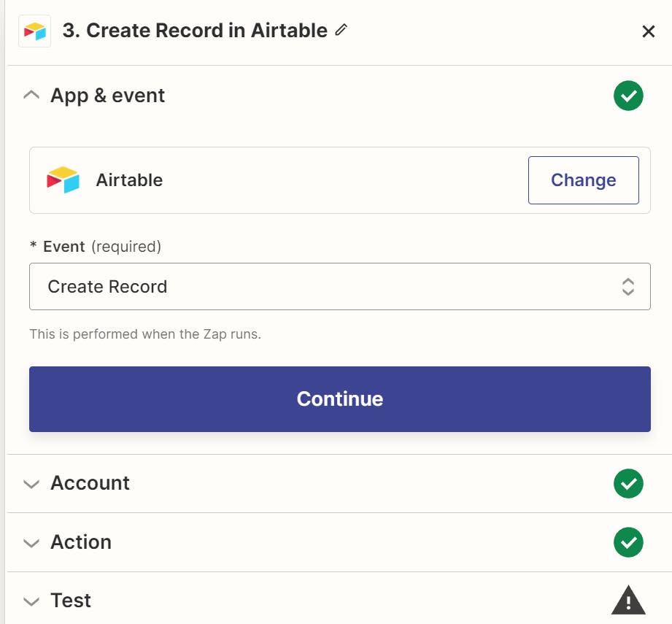The image size is (672, 624).
Task: Click the green checkmark beside App & event
Action: 628,96
